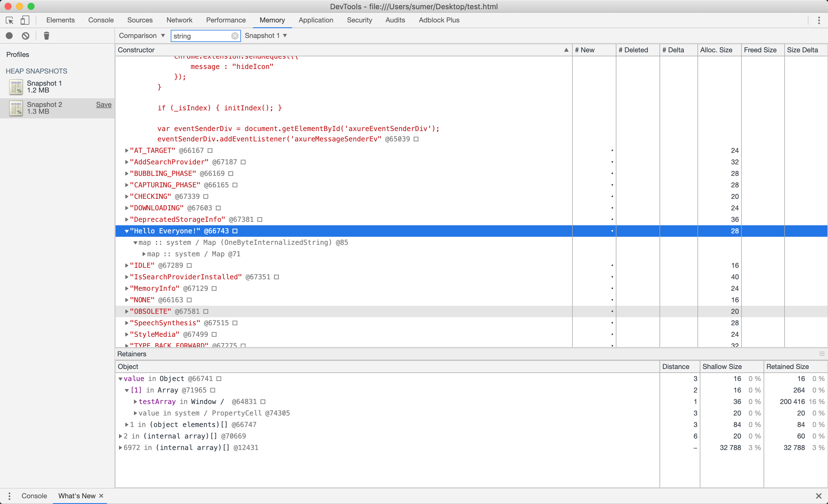Click the collect garbage trash icon
The height and width of the screenshot is (504, 828).
click(x=46, y=36)
